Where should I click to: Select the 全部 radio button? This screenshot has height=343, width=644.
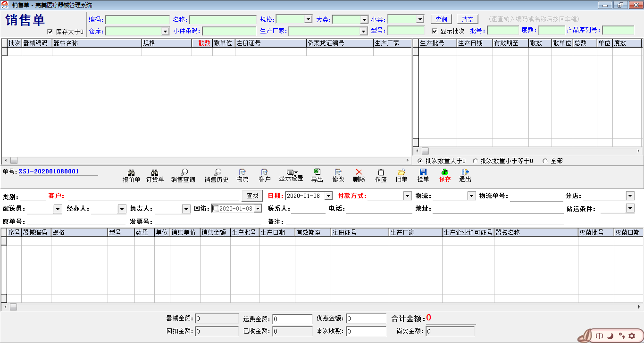click(x=545, y=161)
